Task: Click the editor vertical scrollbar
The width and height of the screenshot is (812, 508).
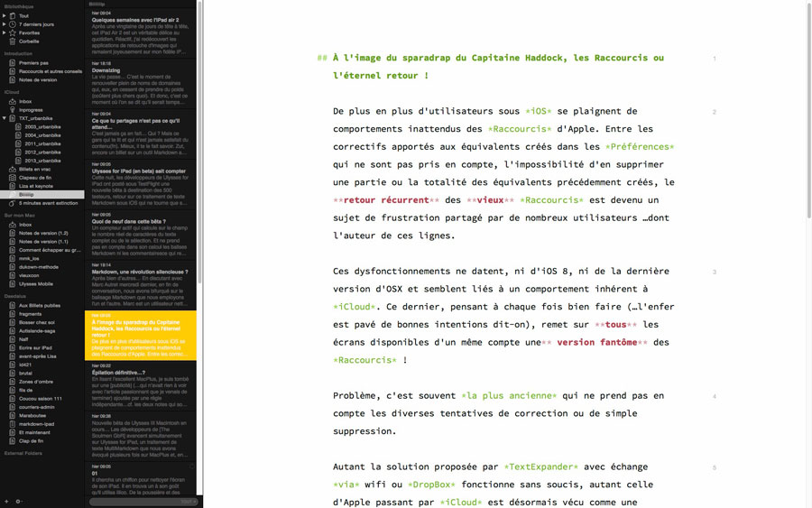Action: click(809, 109)
